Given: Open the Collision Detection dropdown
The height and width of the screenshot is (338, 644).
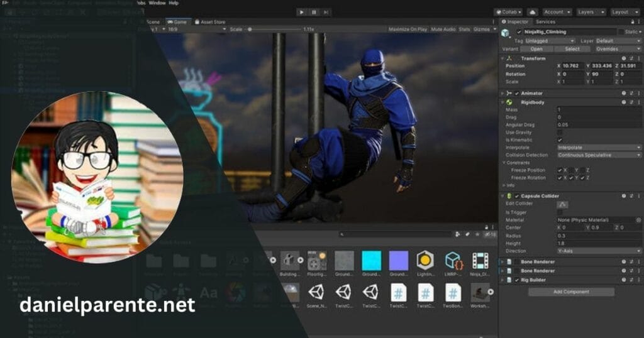Looking at the screenshot, I should coord(599,155).
